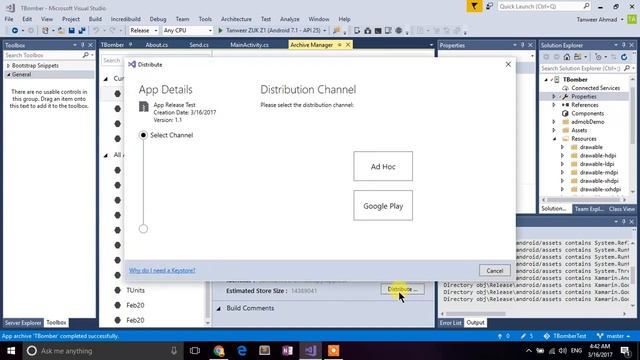This screenshot has width=640, height=360.
Task: Switch to the Error List tab
Action: coord(451,323)
